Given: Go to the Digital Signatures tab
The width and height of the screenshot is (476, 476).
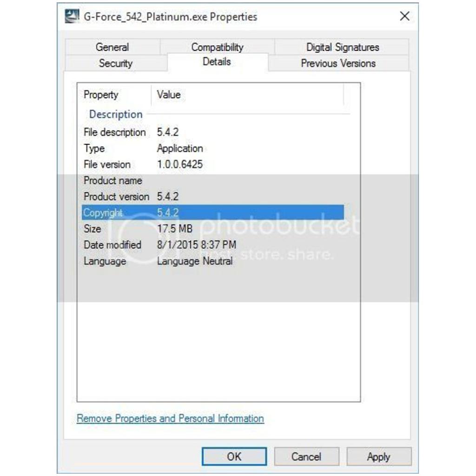Looking at the screenshot, I should point(343,47).
